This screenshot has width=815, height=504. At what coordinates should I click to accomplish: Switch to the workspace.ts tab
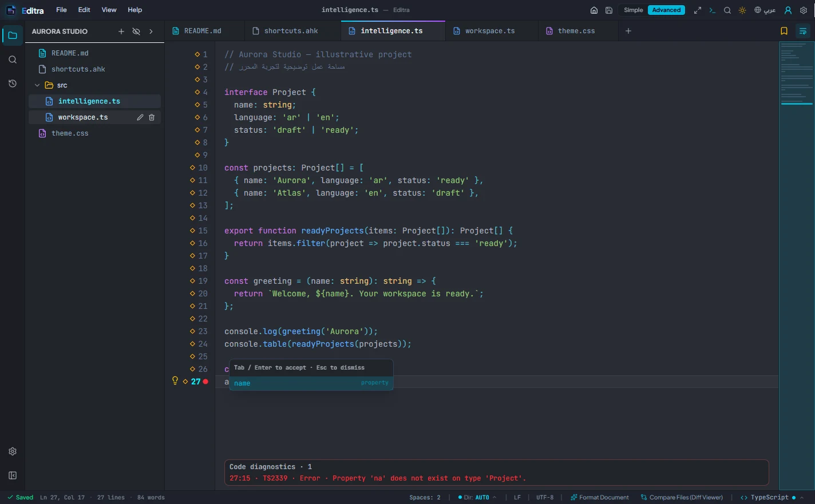point(491,31)
